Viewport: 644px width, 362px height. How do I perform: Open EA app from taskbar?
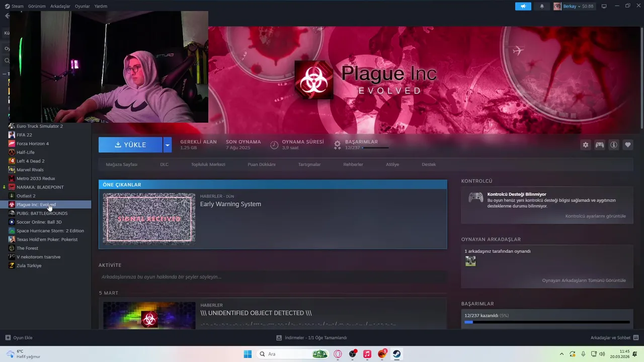point(382,354)
